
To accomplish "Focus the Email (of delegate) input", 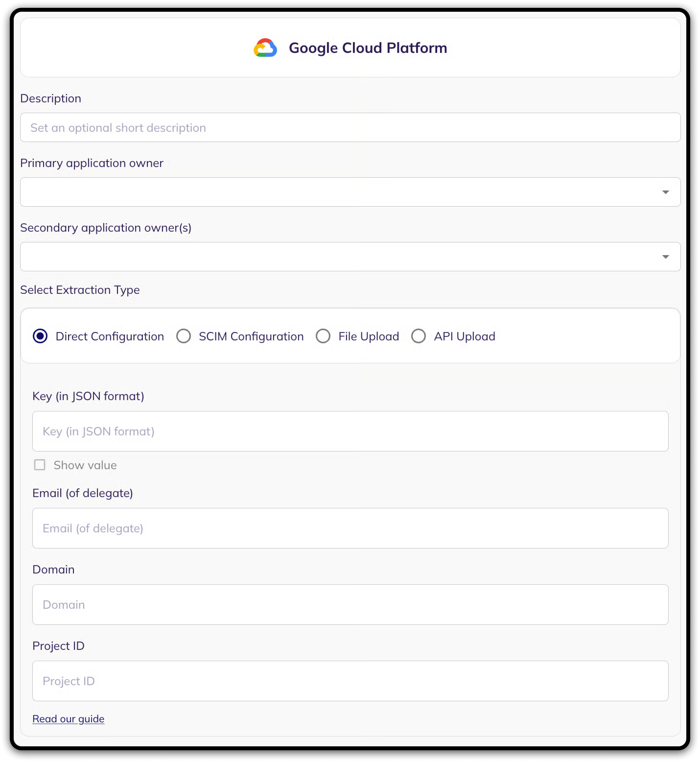I will (350, 528).
